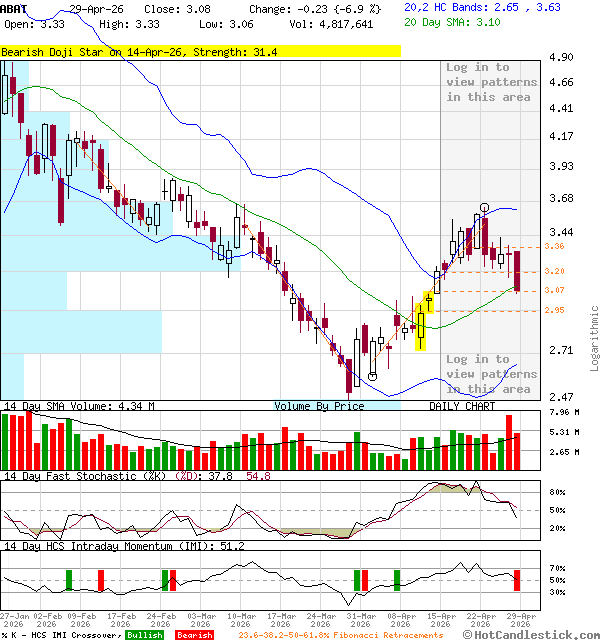The image size is (600, 640).
Task: Click the circle marker near the March low
Action: (x=372, y=376)
